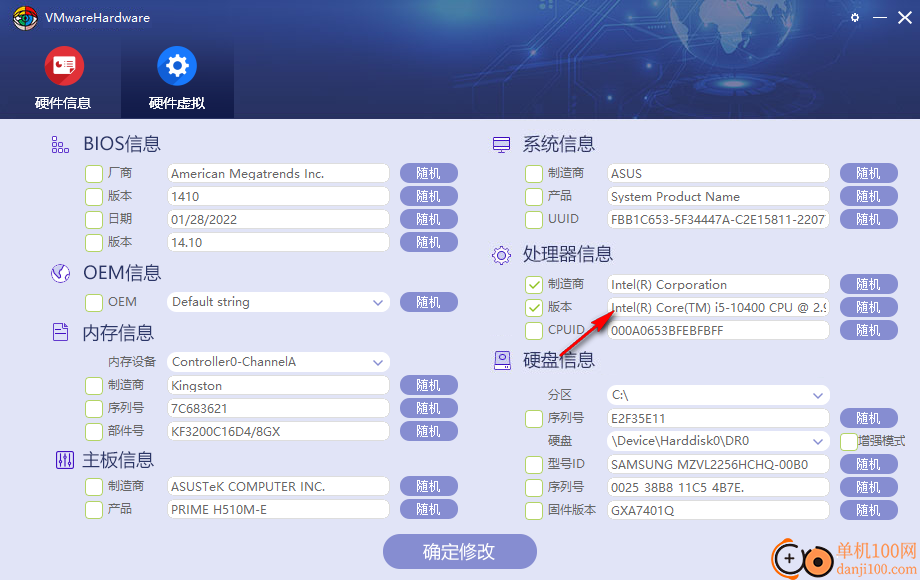Randomize the ASUS system manufacturer
Image resolution: width=920 pixels, height=580 pixels.
(x=868, y=174)
